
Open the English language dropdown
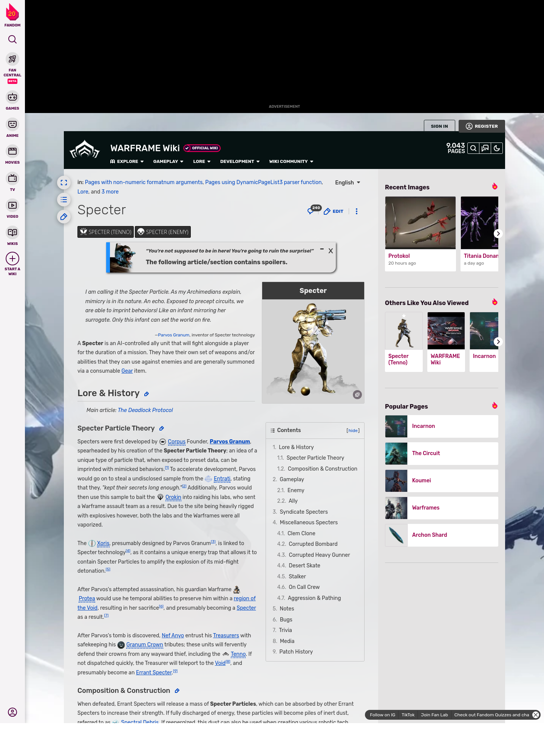[x=348, y=183]
